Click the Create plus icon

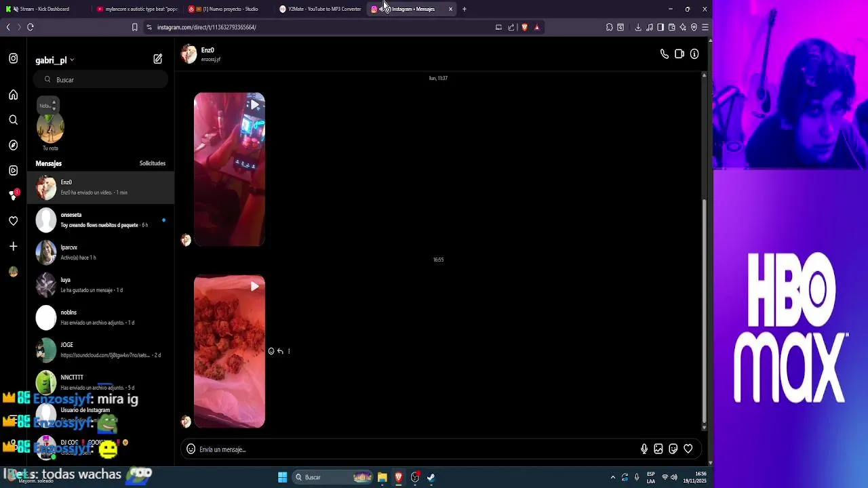[13, 246]
